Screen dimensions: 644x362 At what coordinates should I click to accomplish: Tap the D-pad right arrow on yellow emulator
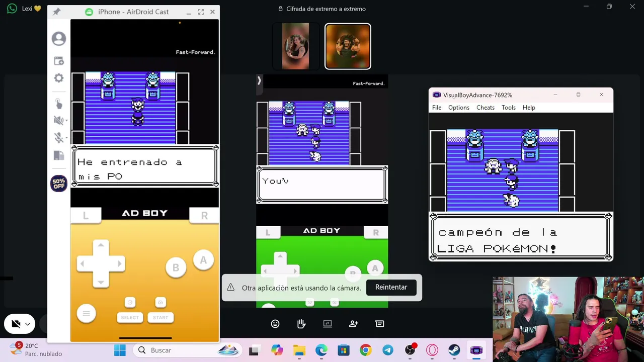click(x=119, y=263)
